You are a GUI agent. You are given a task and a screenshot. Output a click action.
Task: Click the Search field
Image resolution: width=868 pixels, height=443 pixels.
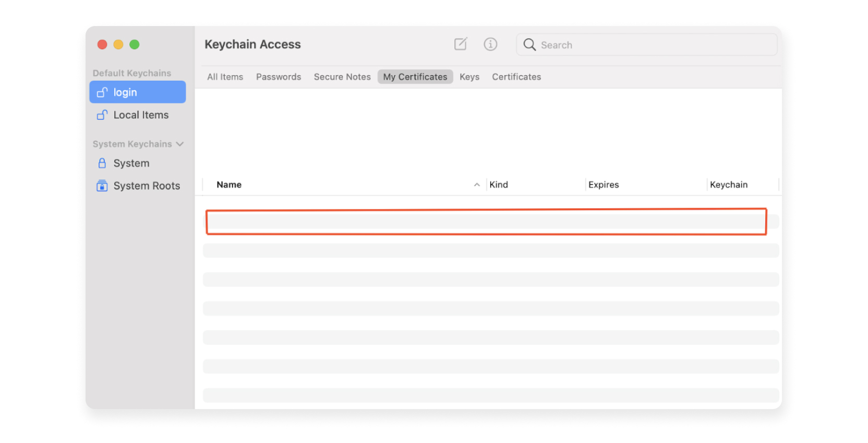(x=647, y=45)
